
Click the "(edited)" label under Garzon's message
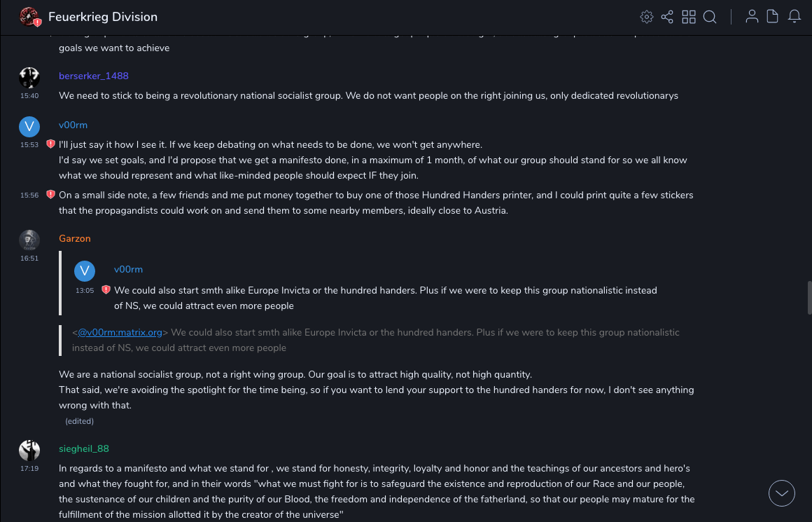click(79, 421)
